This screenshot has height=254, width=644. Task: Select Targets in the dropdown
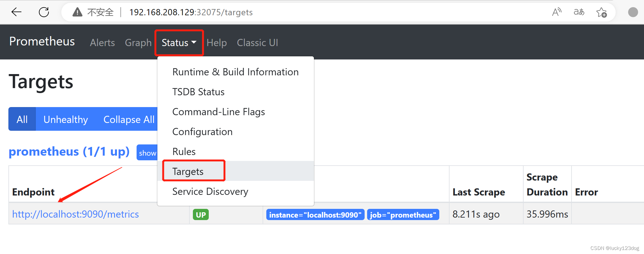tap(236, 171)
